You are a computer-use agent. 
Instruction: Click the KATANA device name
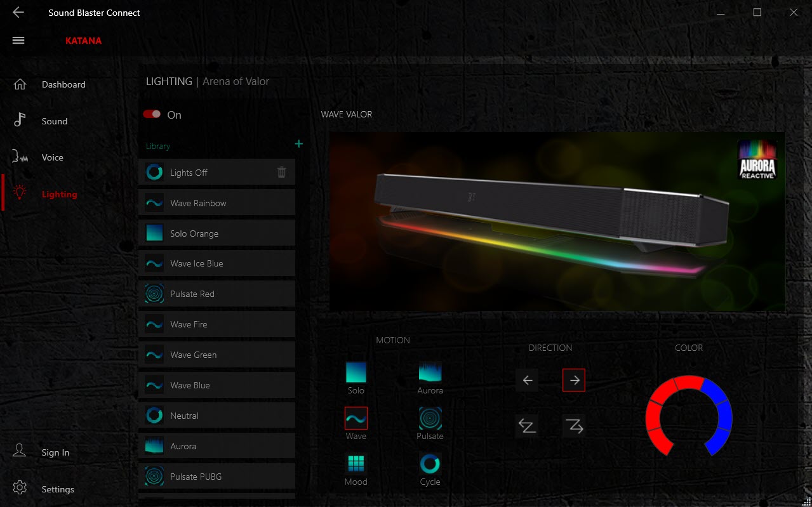coord(83,41)
